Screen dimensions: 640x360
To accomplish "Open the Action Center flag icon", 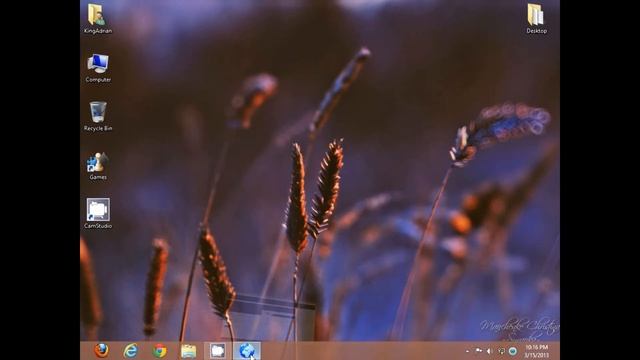I will [x=478, y=351].
